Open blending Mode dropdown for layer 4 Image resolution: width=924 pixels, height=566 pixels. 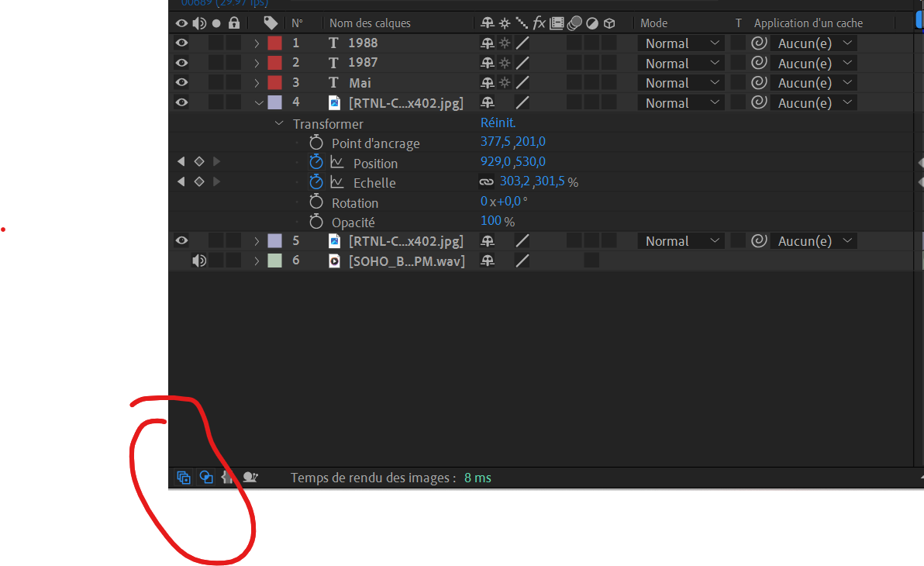tap(682, 102)
